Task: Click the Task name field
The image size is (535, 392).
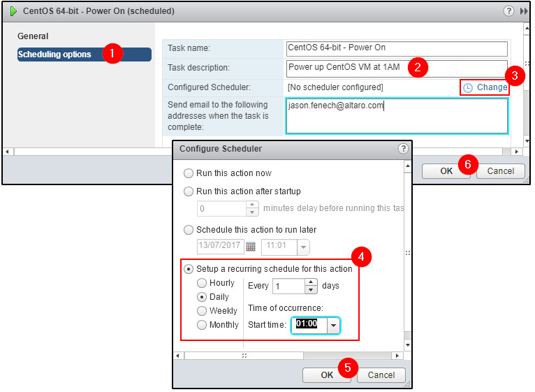Action: pyautogui.click(x=397, y=48)
